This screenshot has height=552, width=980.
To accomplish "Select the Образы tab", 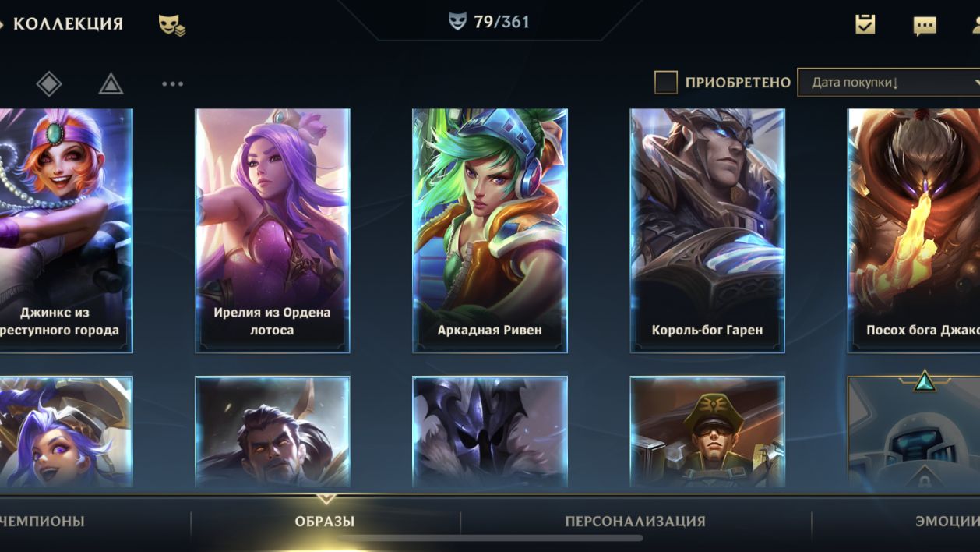I will coord(325,522).
